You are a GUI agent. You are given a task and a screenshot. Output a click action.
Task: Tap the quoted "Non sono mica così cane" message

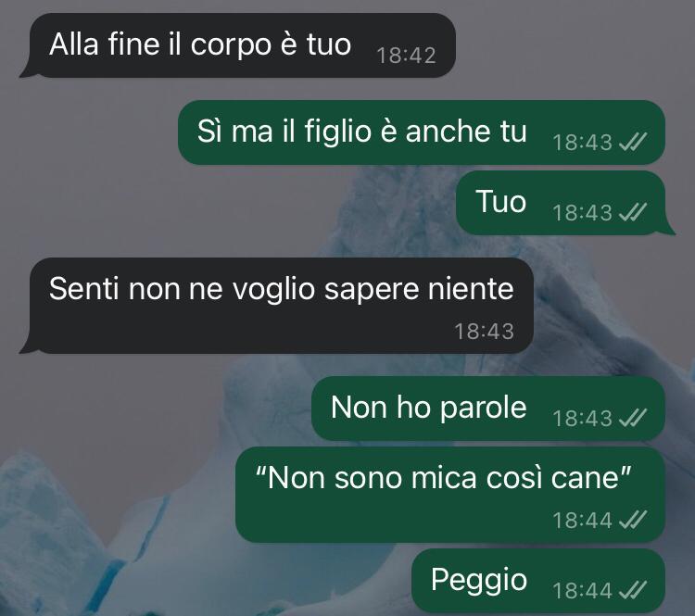(449, 494)
